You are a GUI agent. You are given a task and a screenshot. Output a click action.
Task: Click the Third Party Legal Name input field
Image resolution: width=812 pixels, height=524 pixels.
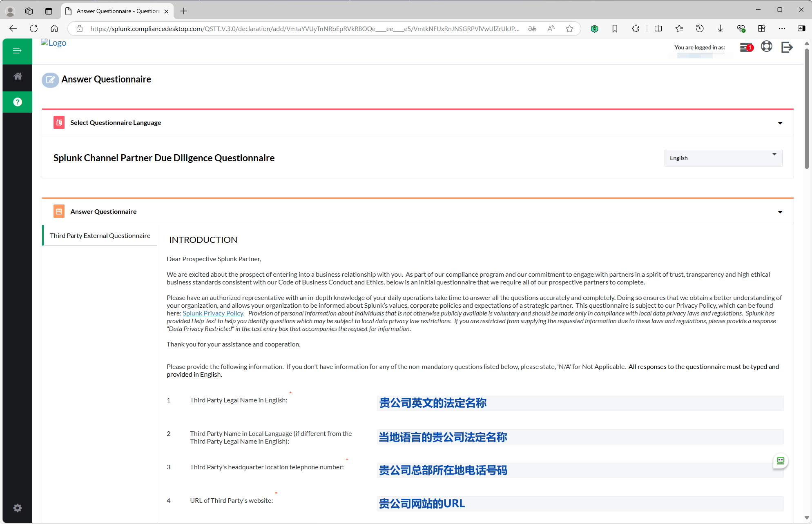580,403
